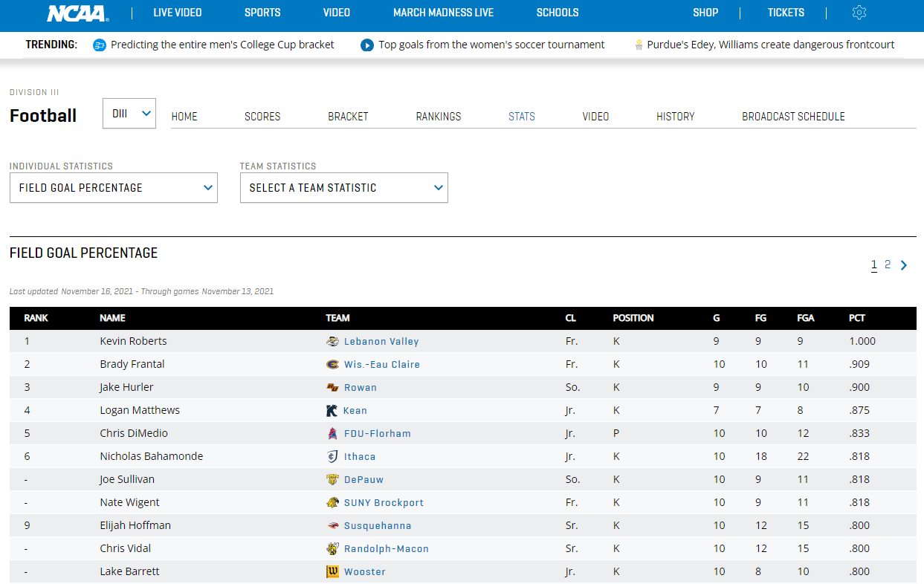Click the Wis.-Eau Claire team logo

click(333, 365)
